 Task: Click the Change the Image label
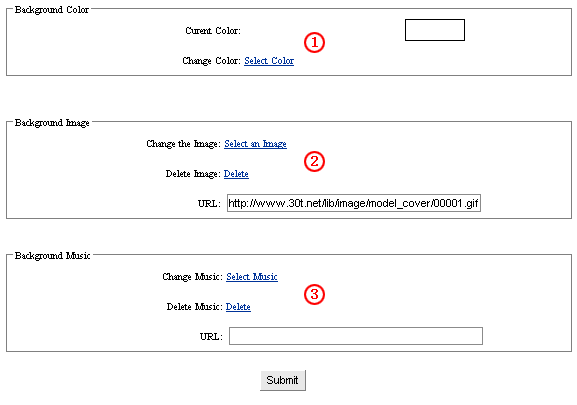click(183, 144)
